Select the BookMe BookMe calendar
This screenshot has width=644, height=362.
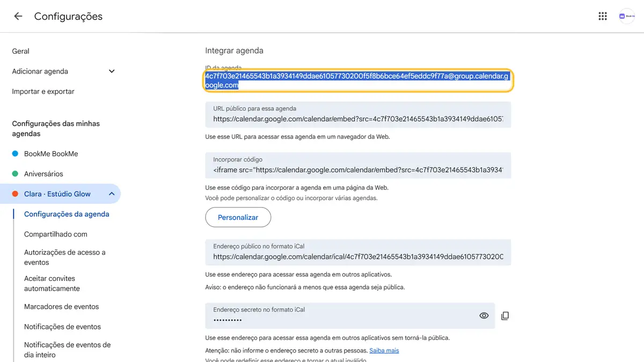(51, 154)
